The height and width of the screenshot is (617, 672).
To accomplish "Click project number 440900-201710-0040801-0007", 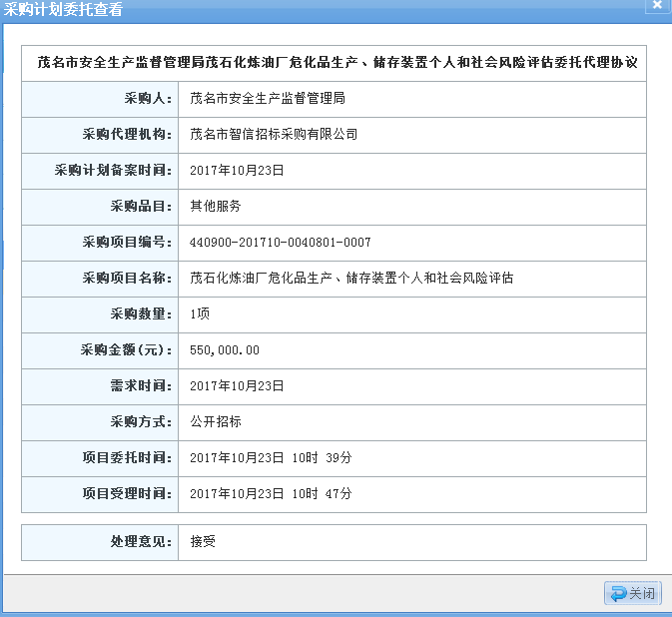I will [x=280, y=242].
